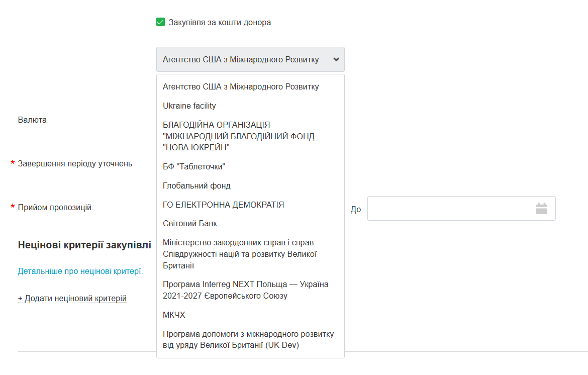Pick БФ "Таблеточки" in the dropdown
The height and width of the screenshot is (375, 588).
(194, 166)
